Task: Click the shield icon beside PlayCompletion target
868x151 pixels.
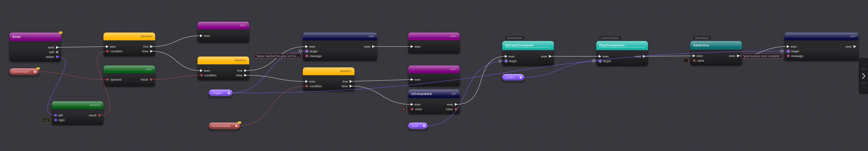Action: (x=594, y=61)
